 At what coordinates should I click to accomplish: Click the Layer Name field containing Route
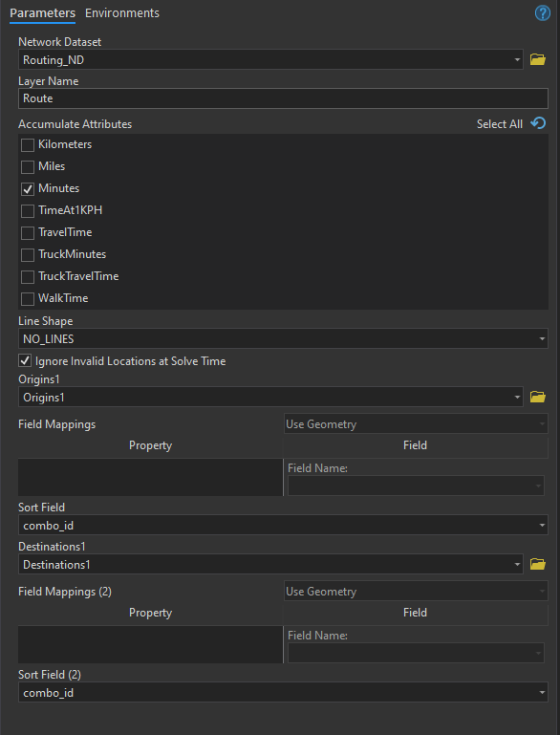[x=283, y=98]
